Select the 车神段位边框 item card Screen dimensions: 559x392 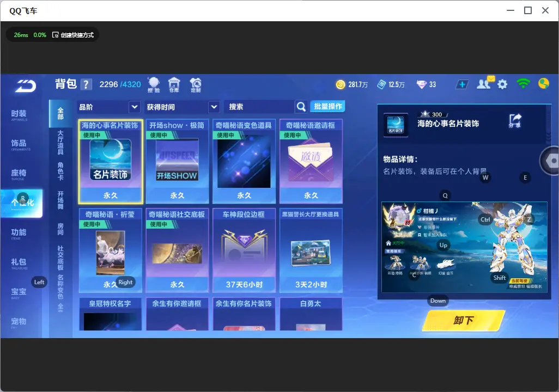(244, 250)
